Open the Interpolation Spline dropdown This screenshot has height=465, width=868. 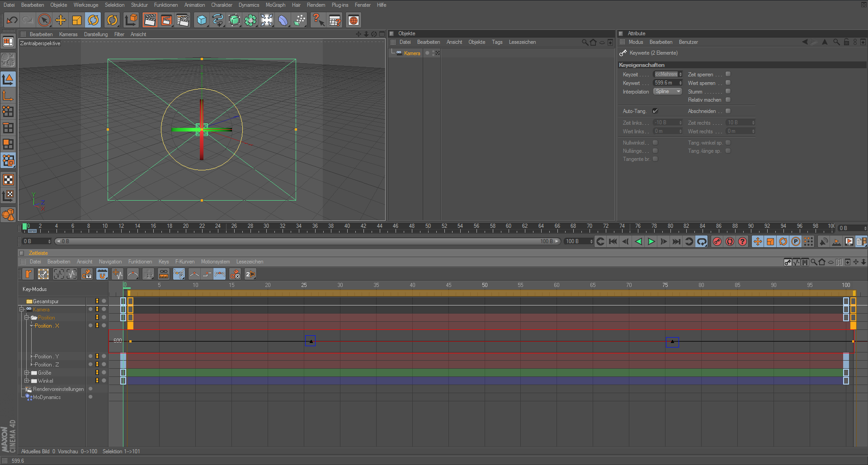[x=667, y=92]
